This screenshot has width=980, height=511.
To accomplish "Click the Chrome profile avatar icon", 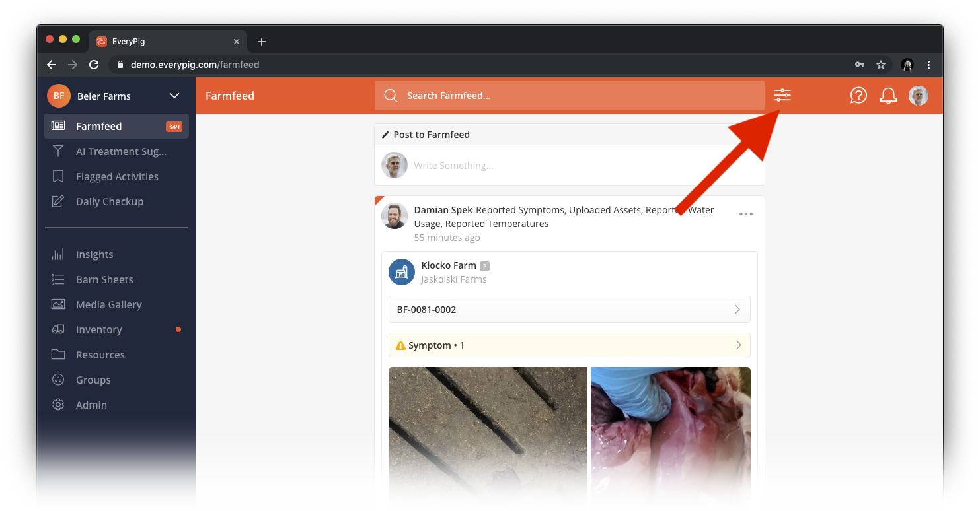I will click(907, 65).
